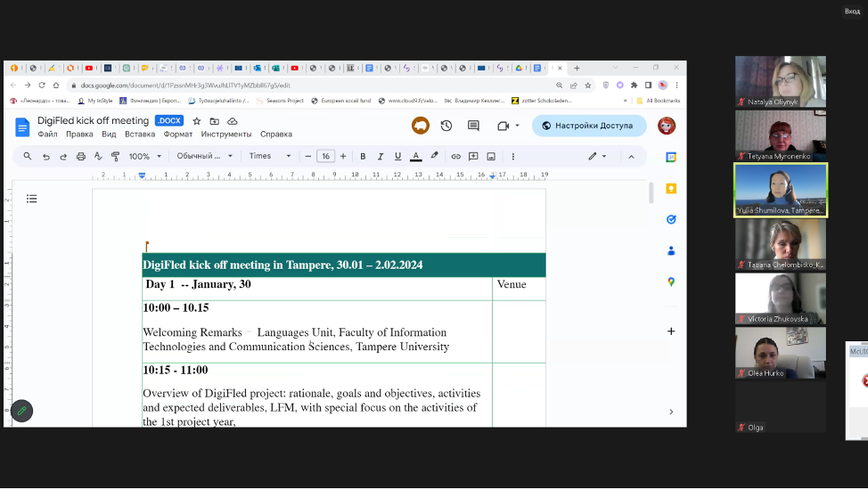868x490 pixels.
Task: Select the paint format roller tool
Action: coord(118,156)
